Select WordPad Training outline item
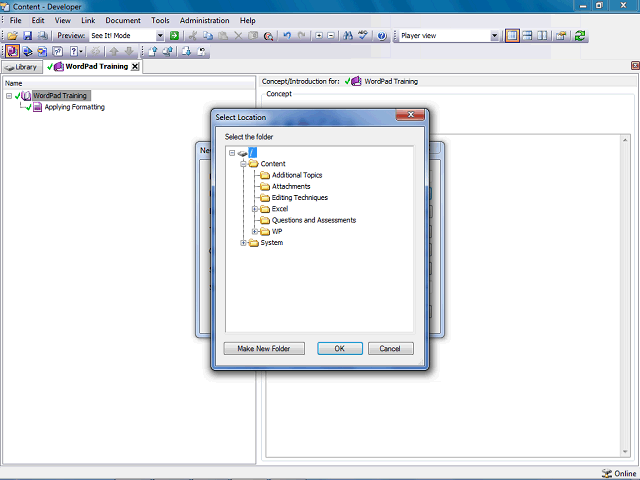 (60, 96)
